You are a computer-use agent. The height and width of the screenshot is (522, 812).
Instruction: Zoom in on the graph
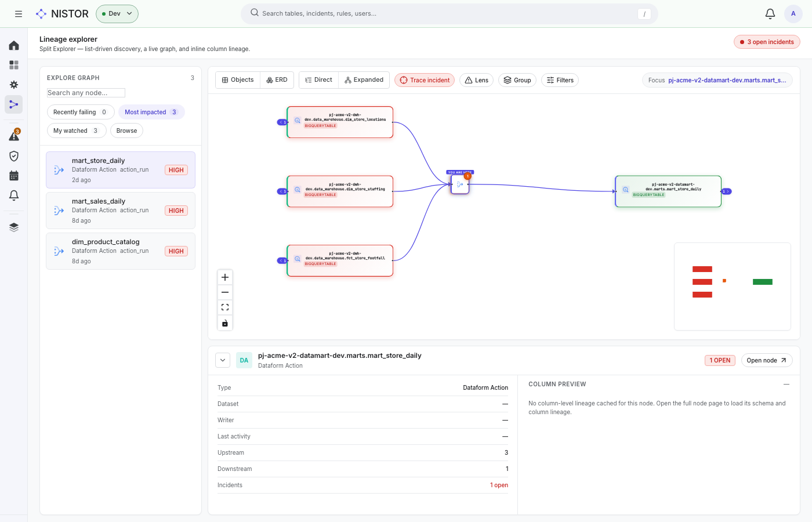pos(225,277)
